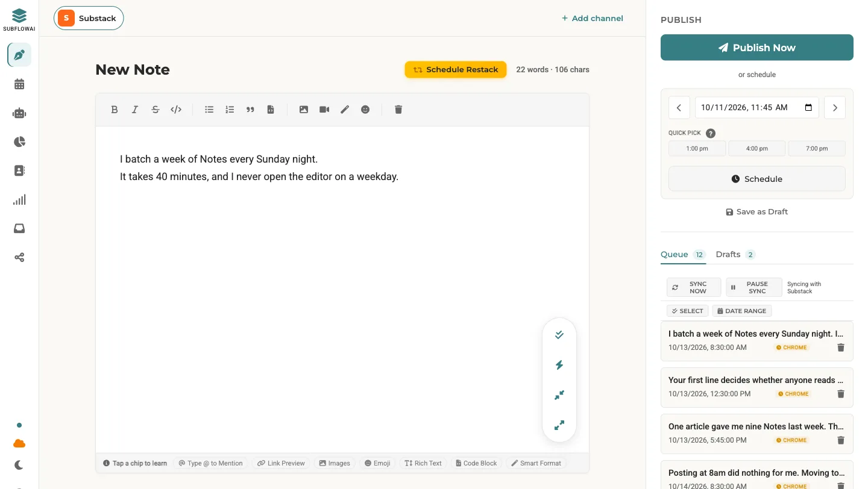Open the Date Range filter
This screenshot has width=868, height=489.
741,311
